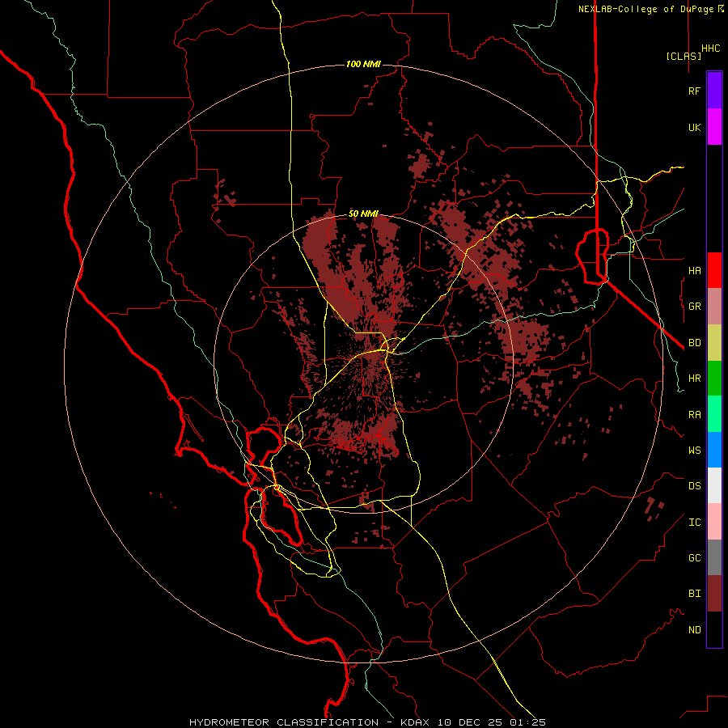Click the GC gray legend swatch

point(714,557)
